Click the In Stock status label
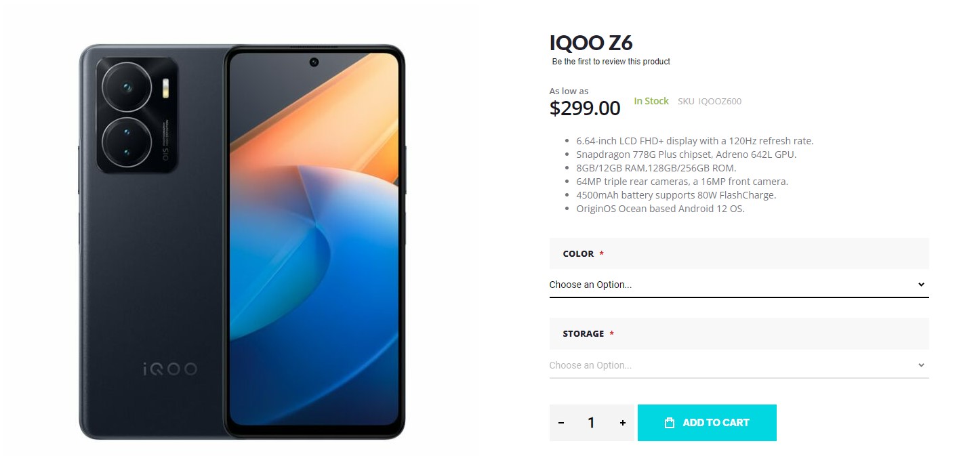Viewport: 980px width, 456px height. [x=651, y=101]
